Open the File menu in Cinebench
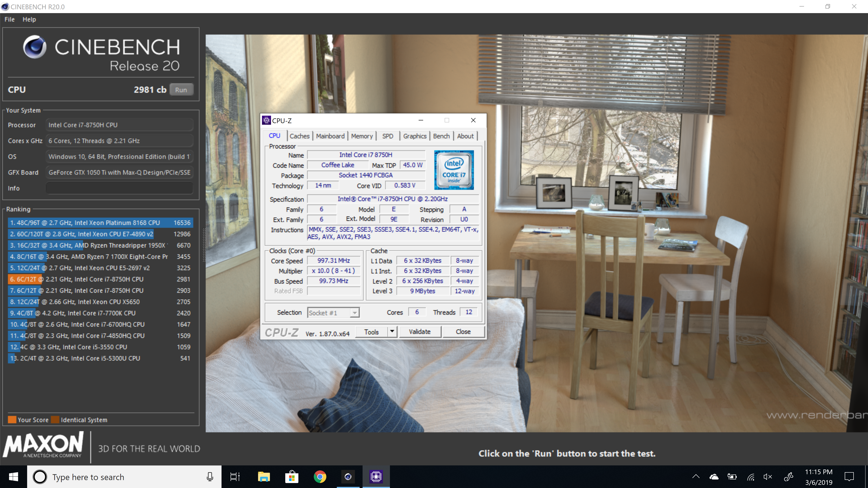The width and height of the screenshot is (868, 488). [9, 19]
